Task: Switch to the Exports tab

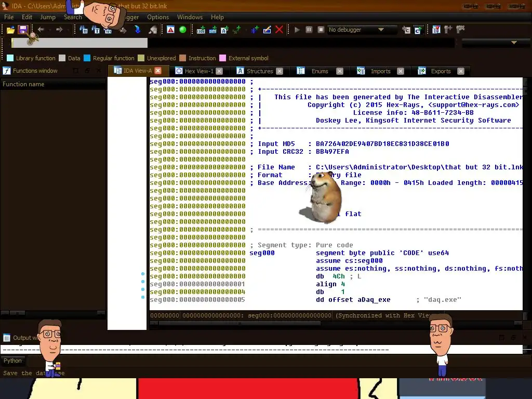Action: point(441,71)
